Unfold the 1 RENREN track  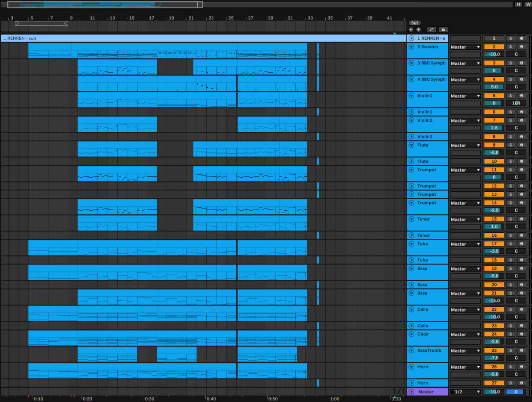click(x=412, y=38)
